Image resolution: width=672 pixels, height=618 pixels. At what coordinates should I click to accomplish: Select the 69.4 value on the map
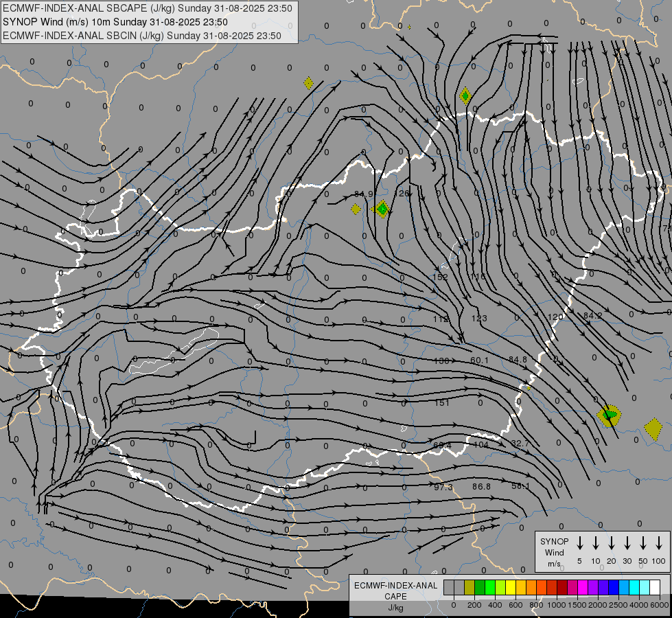pyautogui.click(x=442, y=446)
